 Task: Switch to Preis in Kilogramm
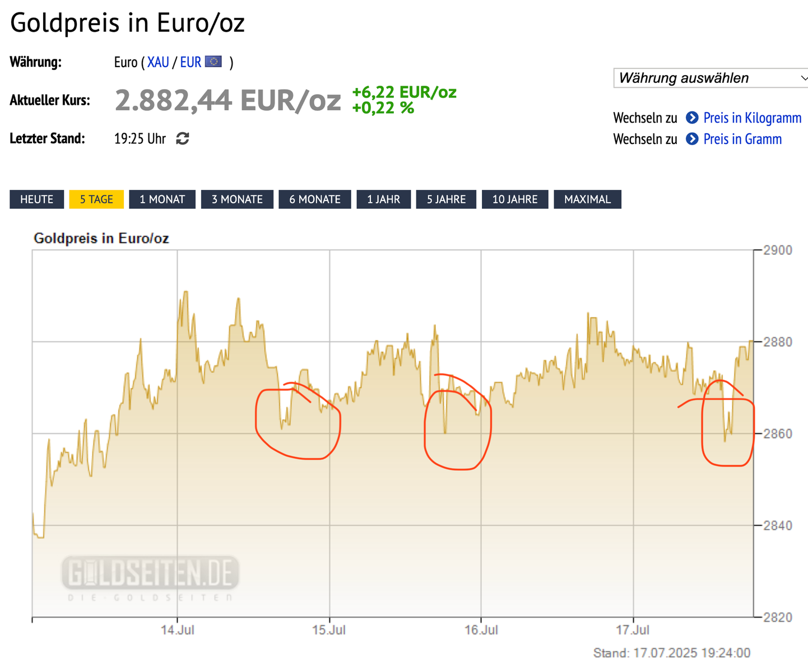tap(752, 118)
